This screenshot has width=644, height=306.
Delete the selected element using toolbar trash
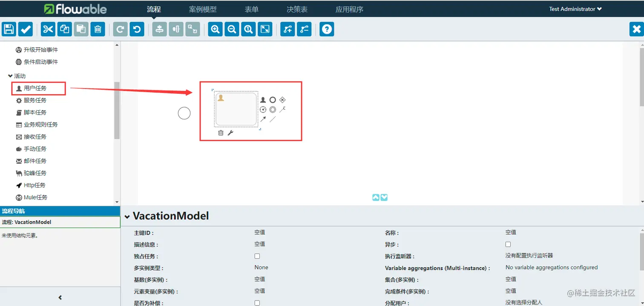[98, 29]
